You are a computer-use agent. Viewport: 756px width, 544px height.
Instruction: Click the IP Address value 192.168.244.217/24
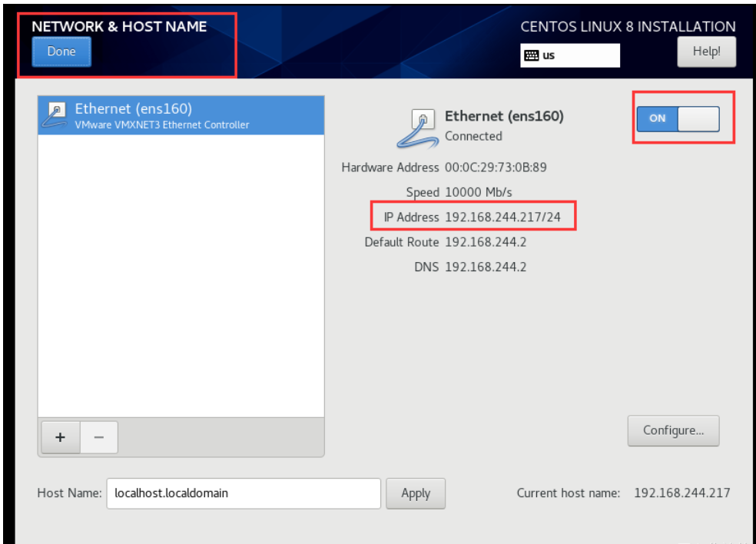point(502,217)
